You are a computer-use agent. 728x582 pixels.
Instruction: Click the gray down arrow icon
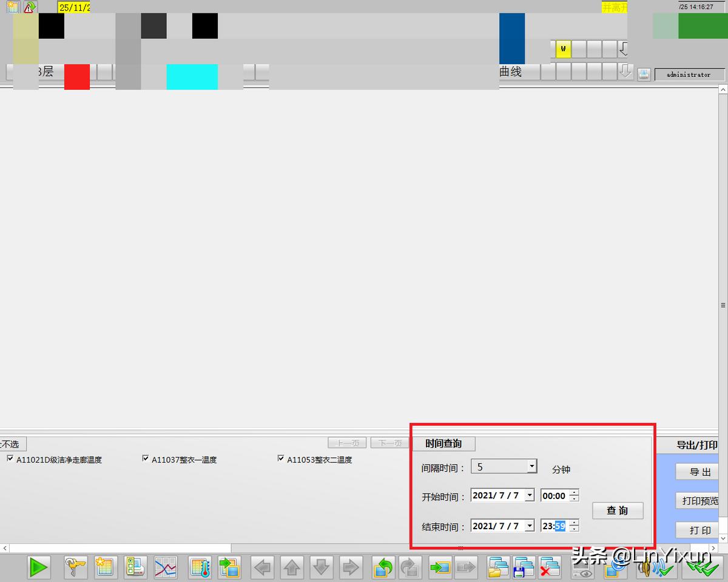click(321, 567)
